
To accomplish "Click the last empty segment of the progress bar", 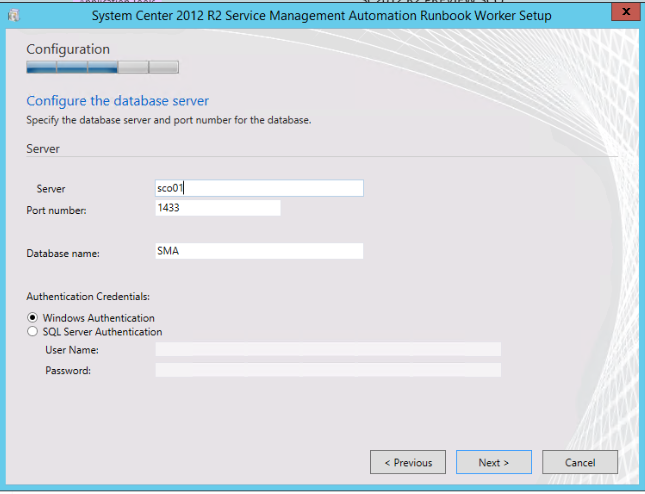I will coord(164,68).
